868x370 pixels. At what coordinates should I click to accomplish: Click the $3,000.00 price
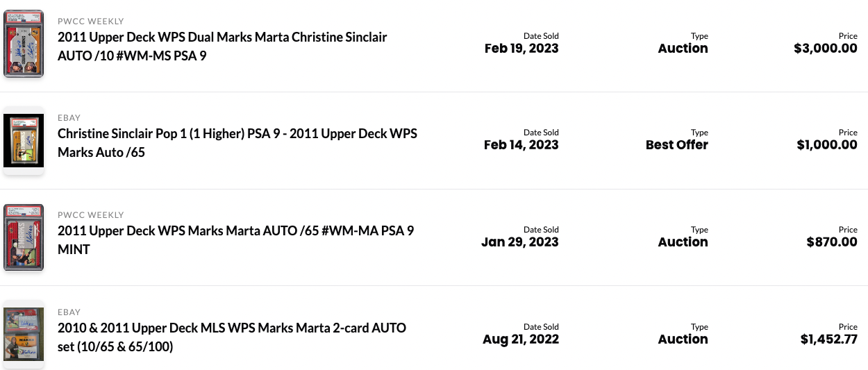[x=826, y=49]
